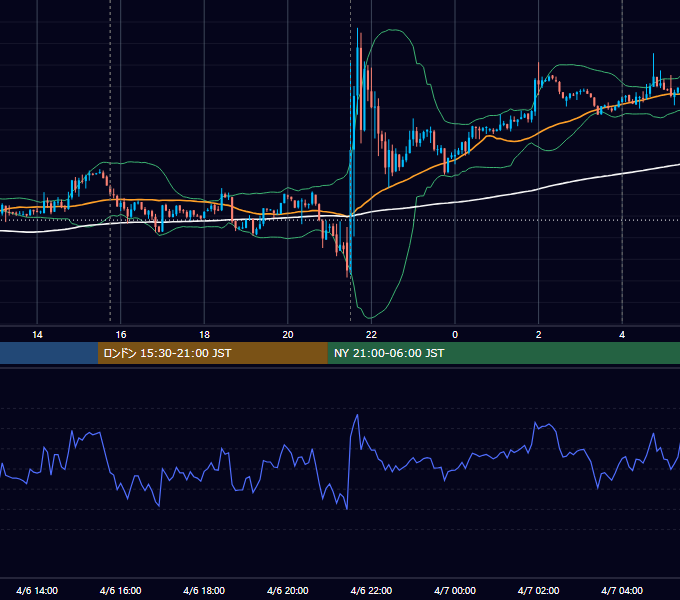Click the NY 21:00-06:00 JST session bar
Screen dimensions: 680x600
(503, 353)
